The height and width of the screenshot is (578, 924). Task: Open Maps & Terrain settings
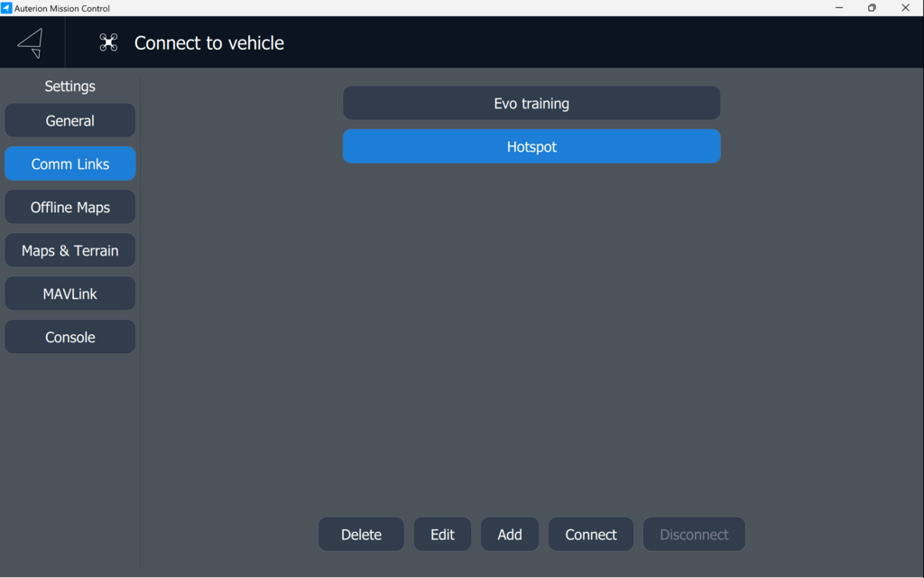pyautogui.click(x=69, y=251)
